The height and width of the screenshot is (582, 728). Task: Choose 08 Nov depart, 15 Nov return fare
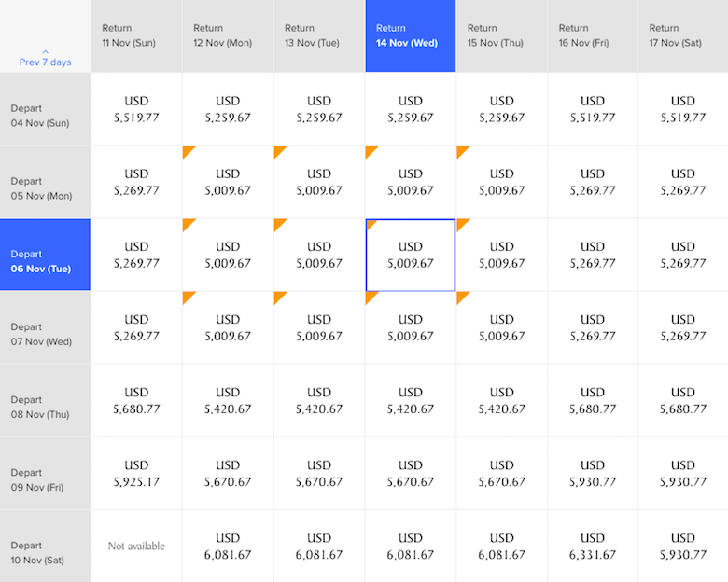pyautogui.click(x=501, y=400)
